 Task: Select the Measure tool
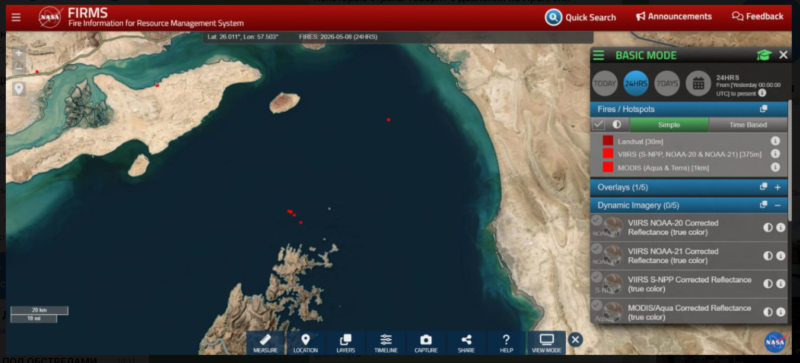[x=265, y=343]
